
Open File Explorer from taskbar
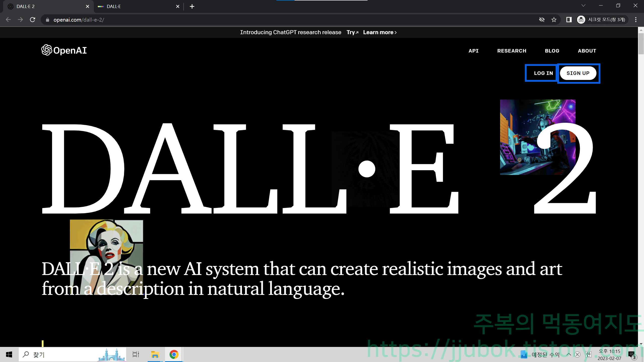click(x=155, y=355)
